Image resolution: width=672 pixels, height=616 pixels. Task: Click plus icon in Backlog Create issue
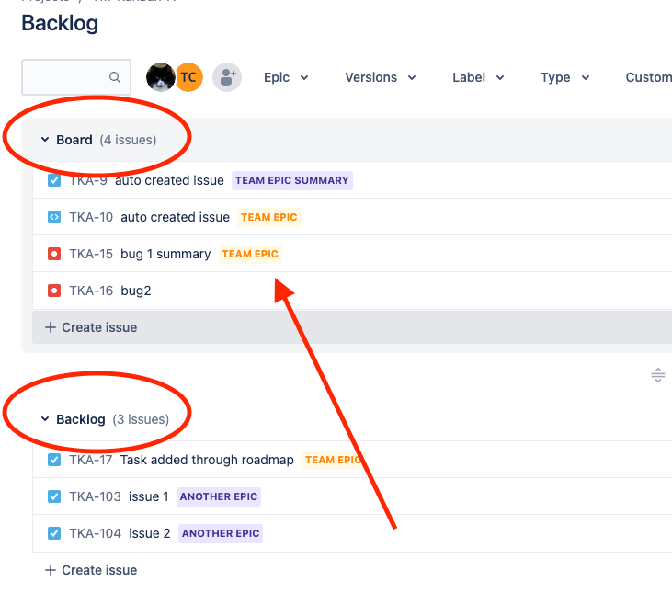51,570
